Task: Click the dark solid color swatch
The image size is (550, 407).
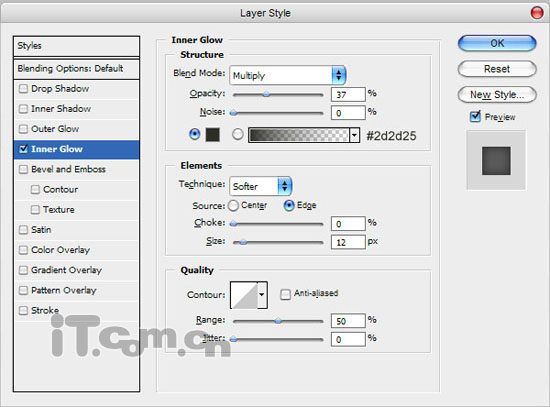Action: pyautogui.click(x=213, y=135)
